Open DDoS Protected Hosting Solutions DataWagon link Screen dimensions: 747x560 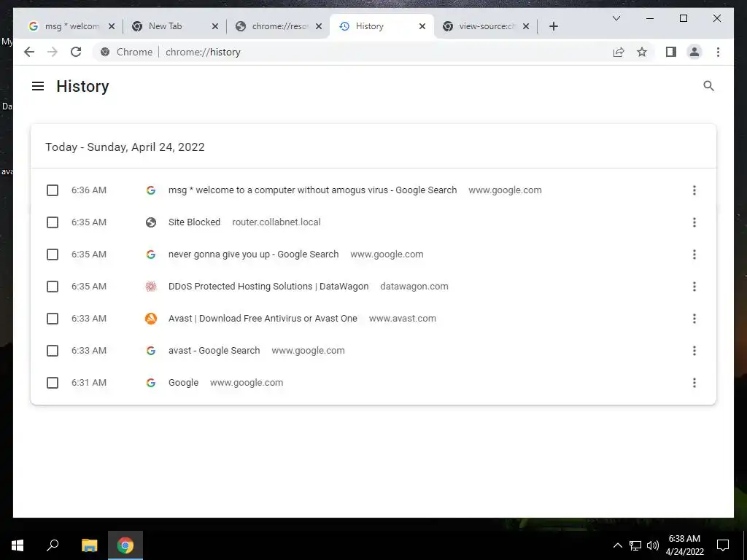pos(268,286)
